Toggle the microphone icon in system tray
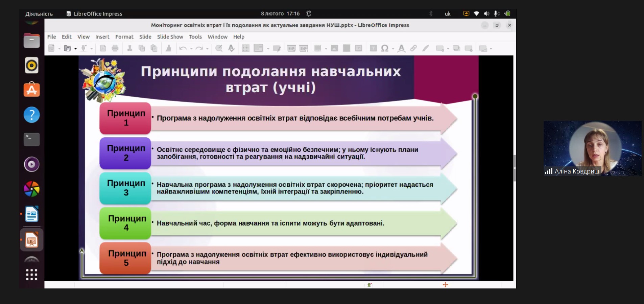644x304 pixels. [497, 14]
